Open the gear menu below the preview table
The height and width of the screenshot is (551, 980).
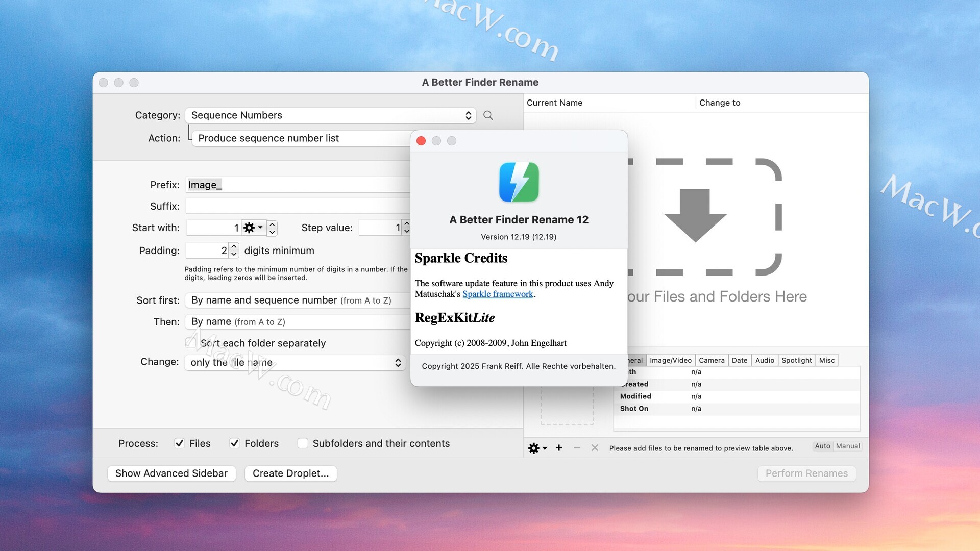coord(537,448)
